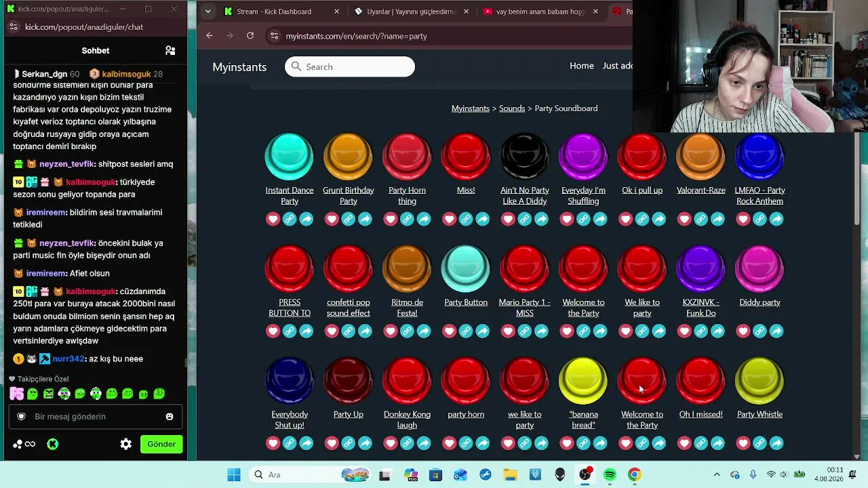
Task: Play the Party Horn thing sound button
Action: pyautogui.click(x=407, y=157)
